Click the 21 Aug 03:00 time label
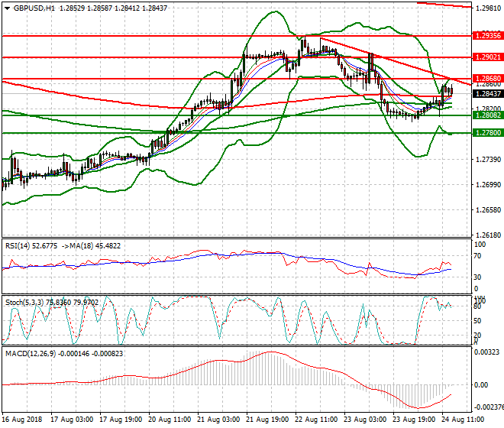 tap(218, 420)
